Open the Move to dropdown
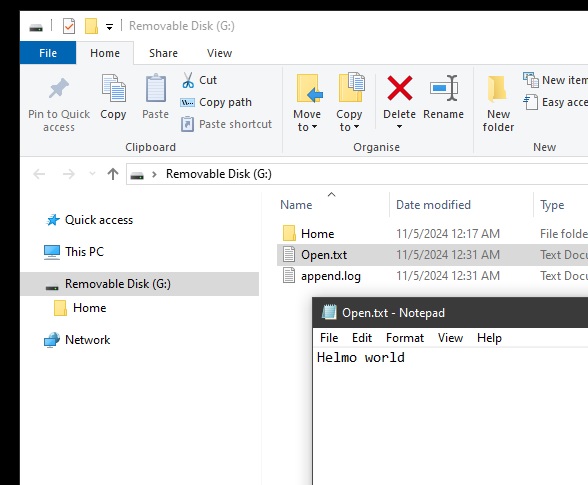 coord(307,120)
